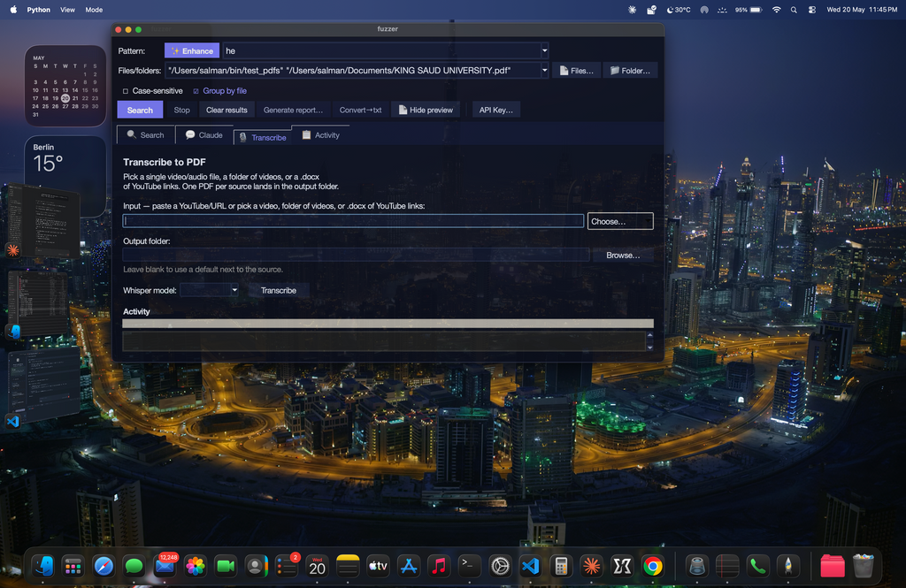Click the Activity log scroll down arrow
The width and height of the screenshot is (906, 588).
[x=649, y=347]
